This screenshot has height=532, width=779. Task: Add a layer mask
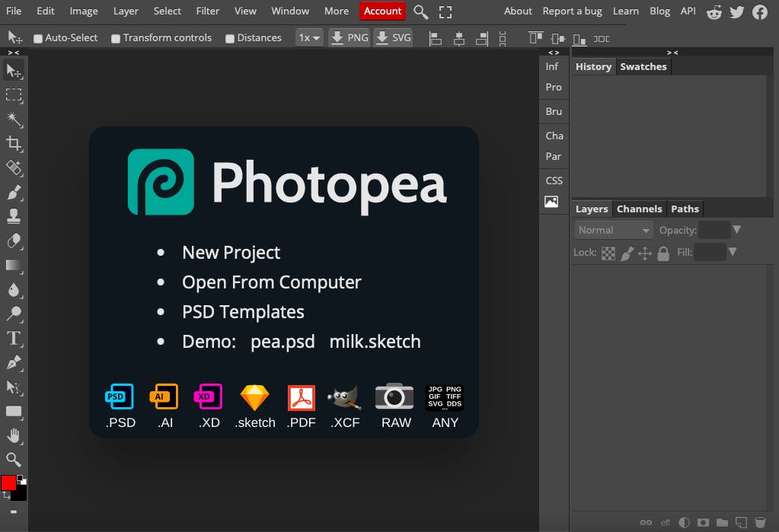(703, 523)
